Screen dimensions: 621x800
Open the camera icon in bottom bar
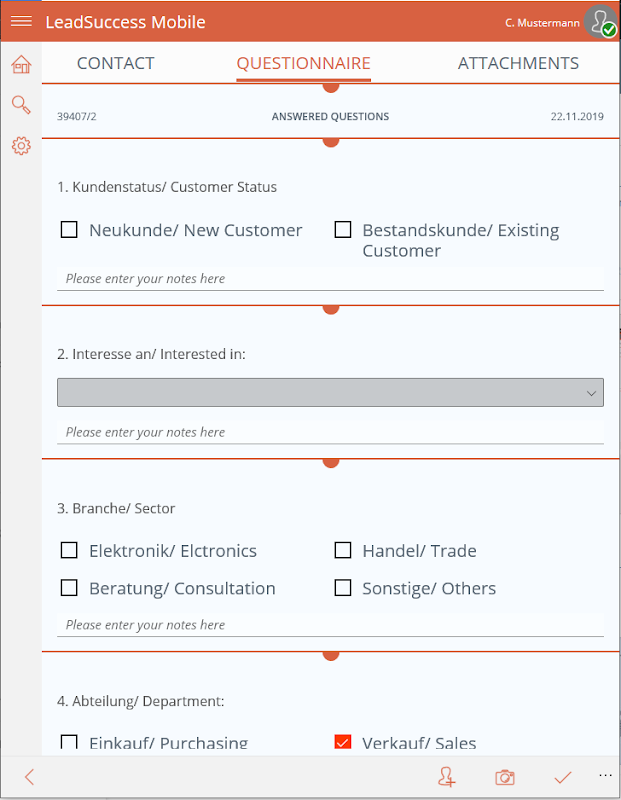[x=505, y=777]
